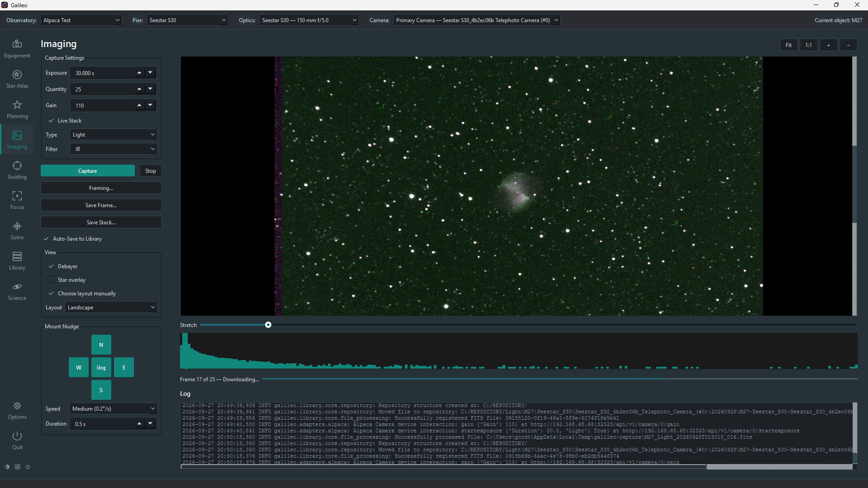The width and height of the screenshot is (868, 488).
Task: Open the Observatory dropdown
Action: coord(81,20)
